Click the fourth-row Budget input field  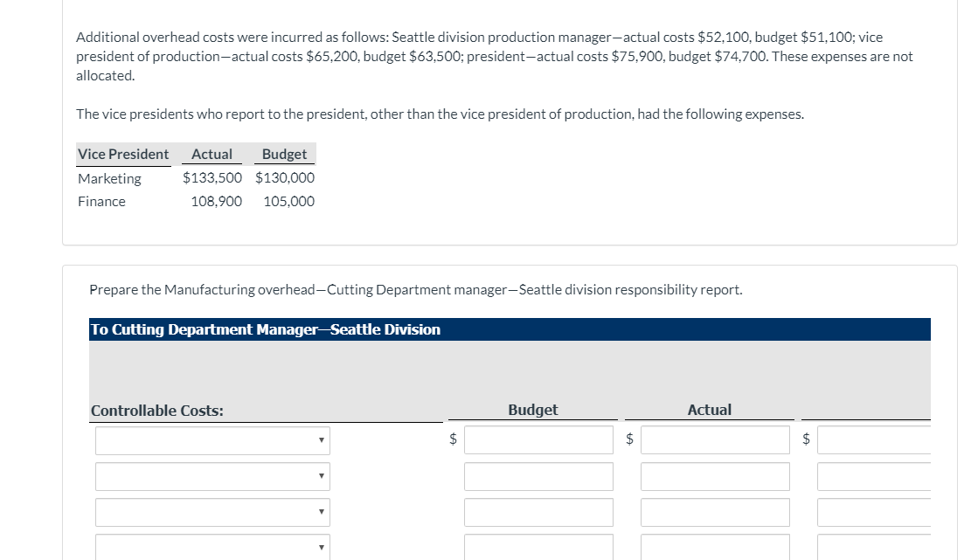point(538,547)
